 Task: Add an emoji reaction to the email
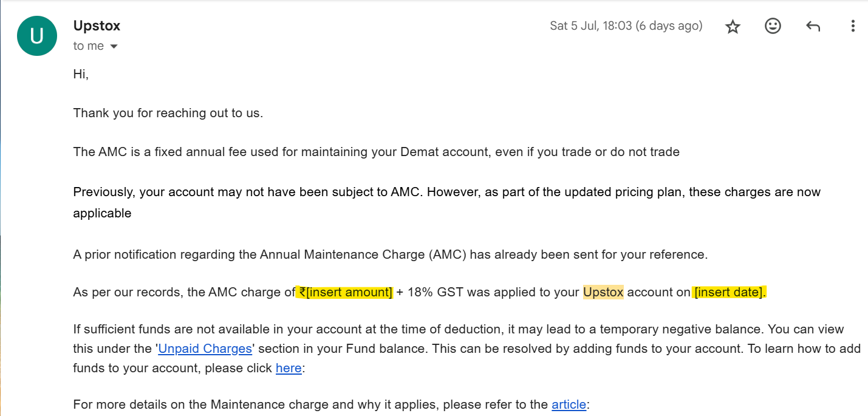[773, 26]
